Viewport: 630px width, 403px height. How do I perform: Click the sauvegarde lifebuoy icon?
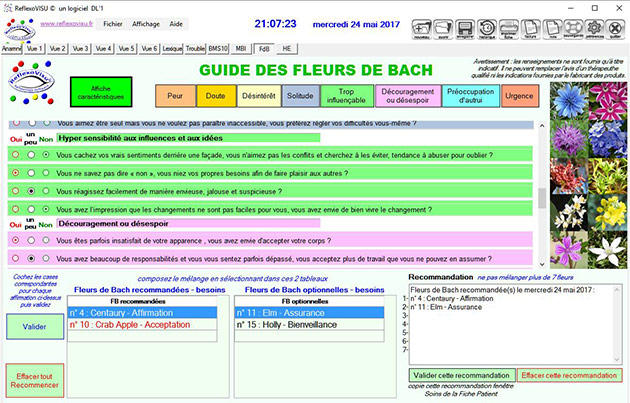click(573, 29)
